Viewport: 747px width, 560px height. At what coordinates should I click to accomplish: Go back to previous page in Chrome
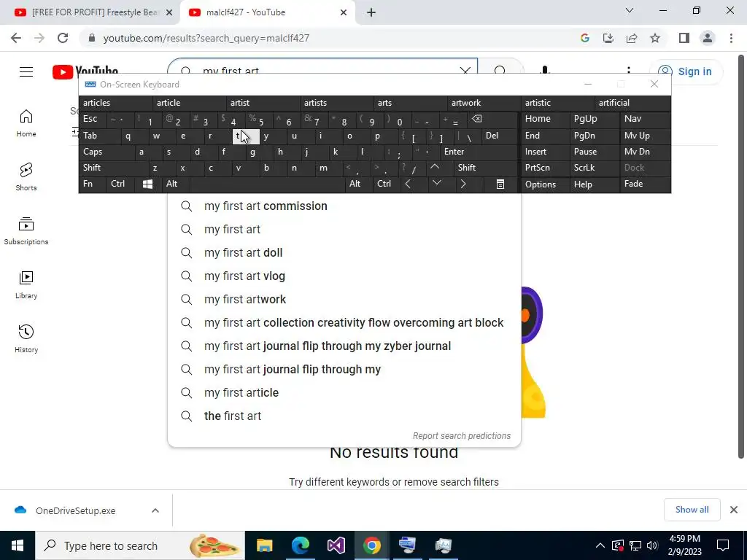16,38
